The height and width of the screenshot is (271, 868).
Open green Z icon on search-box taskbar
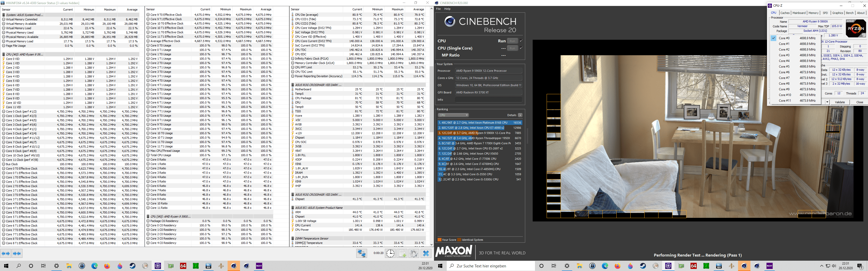(x=706, y=266)
